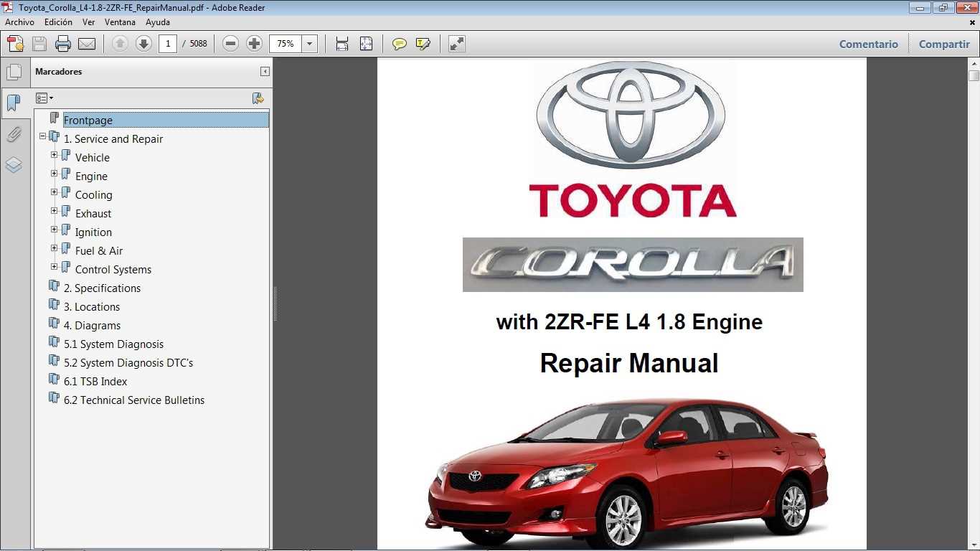The image size is (980, 551).
Task: Open the zoom level dropdown arrow
Action: 309,44
